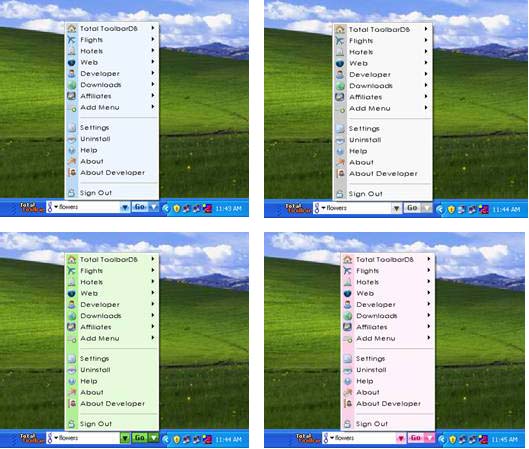Expand Affiliates submenu arrow in silver-themed menu
The height and width of the screenshot is (449, 529).
(426, 96)
